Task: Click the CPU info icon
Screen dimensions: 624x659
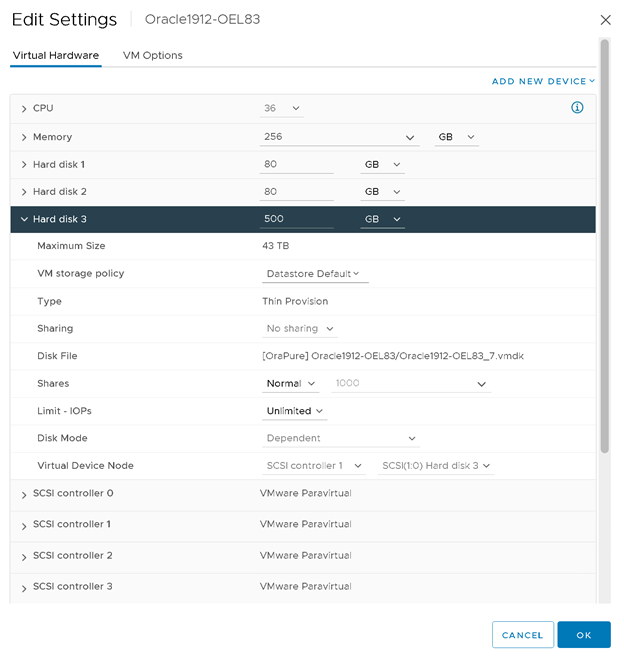Action: coord(577,108)
